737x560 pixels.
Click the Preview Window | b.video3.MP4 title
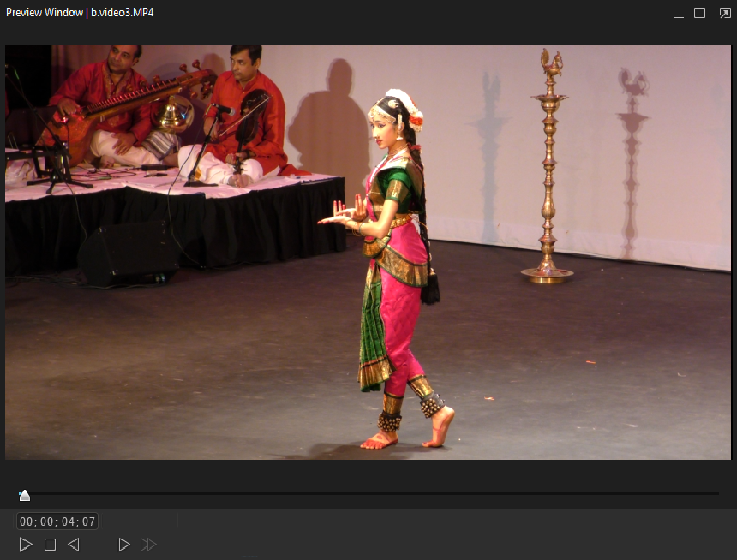pos(80,13)
